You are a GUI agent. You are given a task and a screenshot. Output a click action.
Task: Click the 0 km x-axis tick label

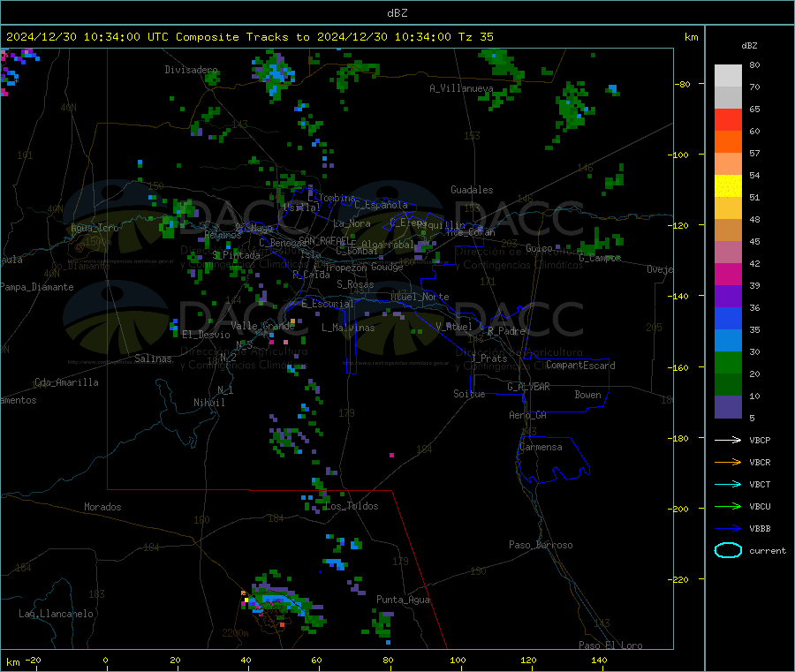105,660
